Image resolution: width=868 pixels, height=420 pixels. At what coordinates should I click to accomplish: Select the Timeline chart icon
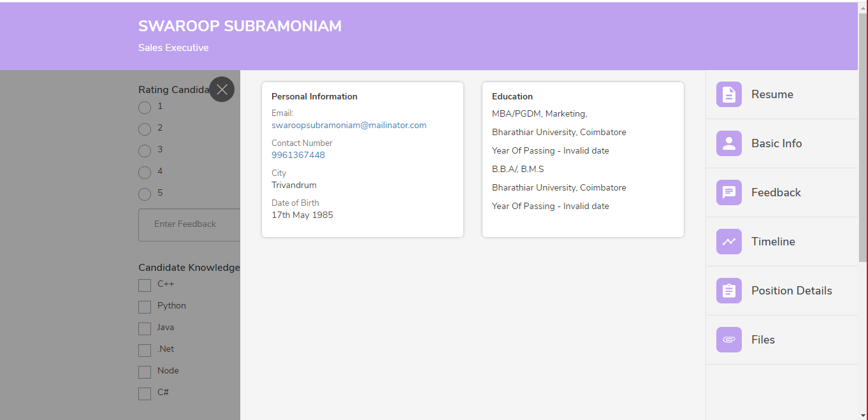pyautogui.click(x=728, y=242)
